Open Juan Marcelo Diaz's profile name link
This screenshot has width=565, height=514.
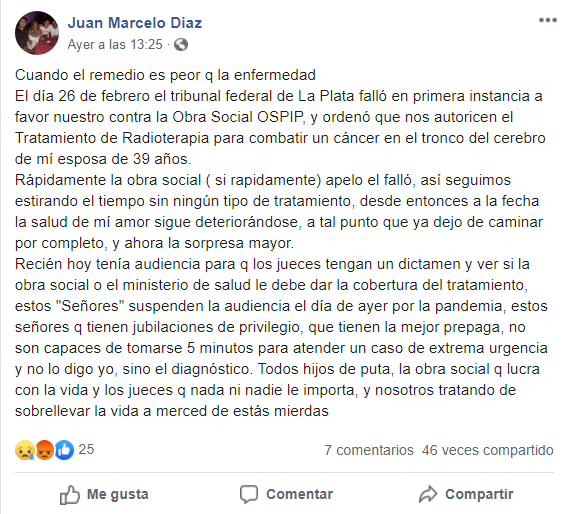(x=135, y=23)
